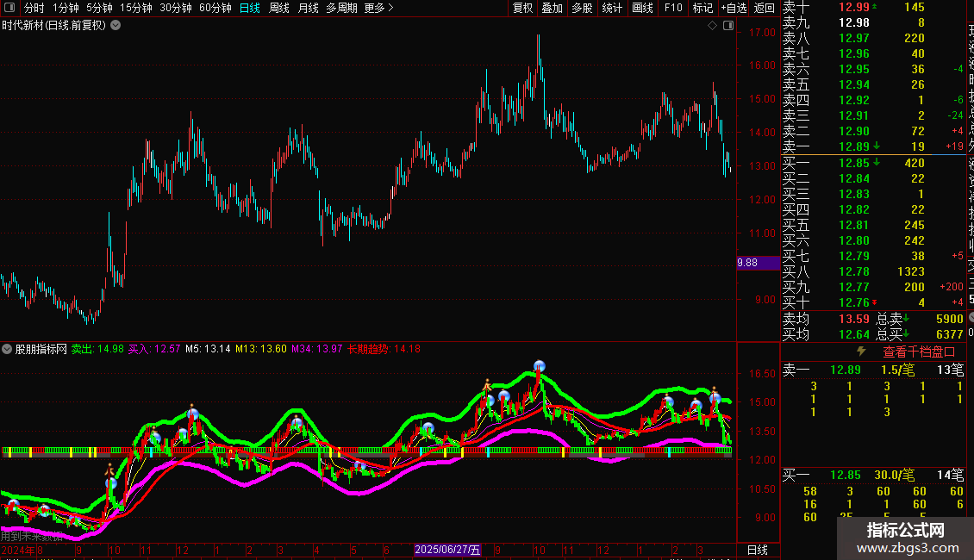Open the dropdown next to 时代新材 title
974x560 pixels.
click(116, 26)
